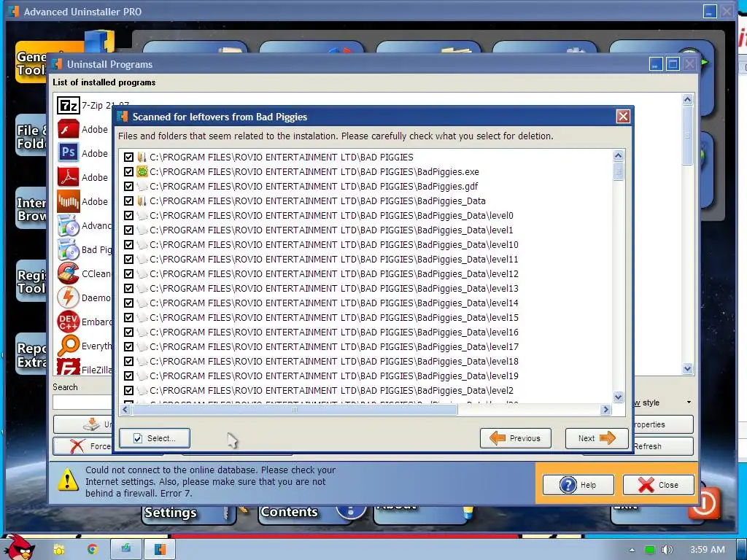The image size is (747, 560).
Task: Uncheck the BadPiggies_Data folder checkbox
Action: click(x=128, y=201)
